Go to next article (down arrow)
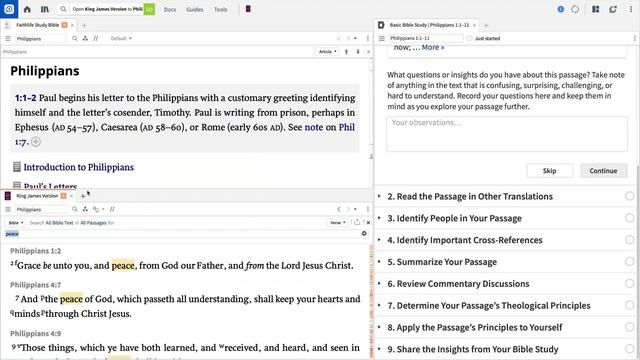The height and width of the screenshot is (360, 640). [x=358, y=52]
